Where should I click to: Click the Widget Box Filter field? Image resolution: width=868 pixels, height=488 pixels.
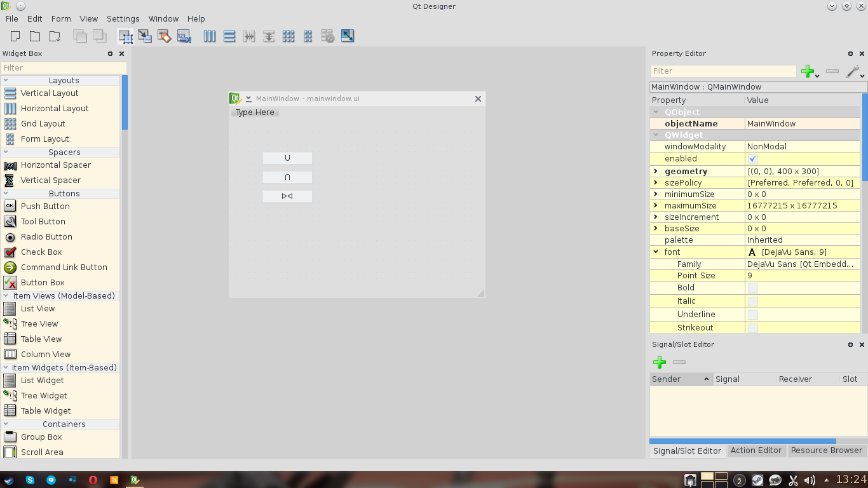tap(64, 68)
